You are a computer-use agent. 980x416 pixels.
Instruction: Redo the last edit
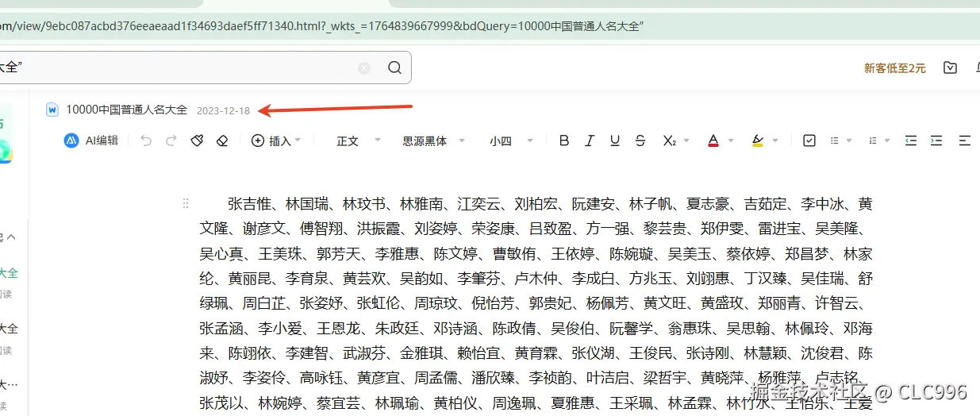(171, 141)
